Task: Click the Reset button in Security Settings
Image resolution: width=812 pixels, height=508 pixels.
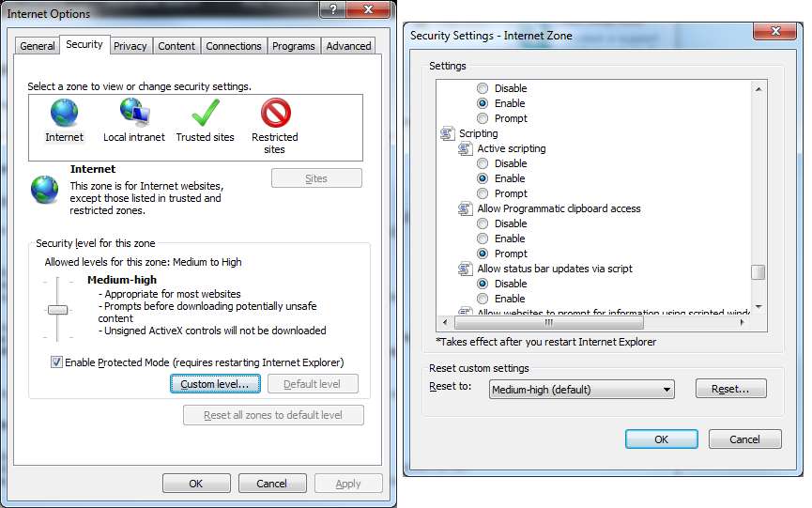Action: 730,389
